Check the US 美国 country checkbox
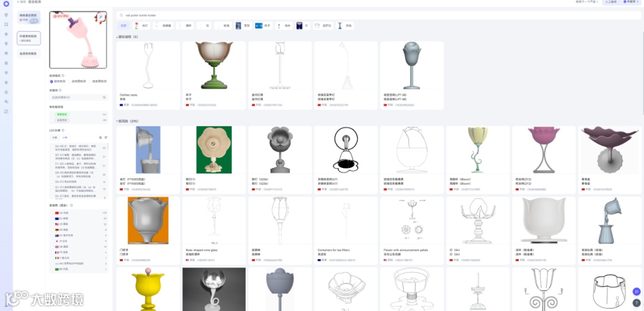 click(52, 225)
